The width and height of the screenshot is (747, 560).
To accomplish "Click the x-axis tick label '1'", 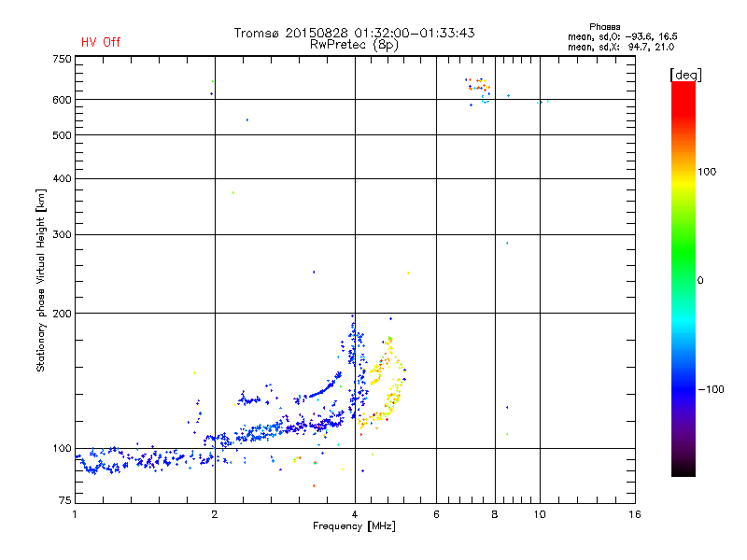I will tap(75, 514).
